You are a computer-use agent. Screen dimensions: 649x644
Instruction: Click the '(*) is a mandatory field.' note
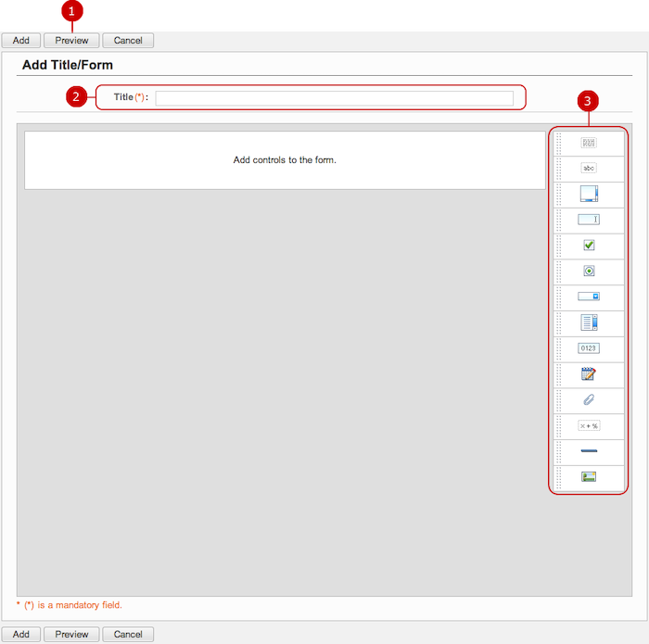(x=70, y=605)
